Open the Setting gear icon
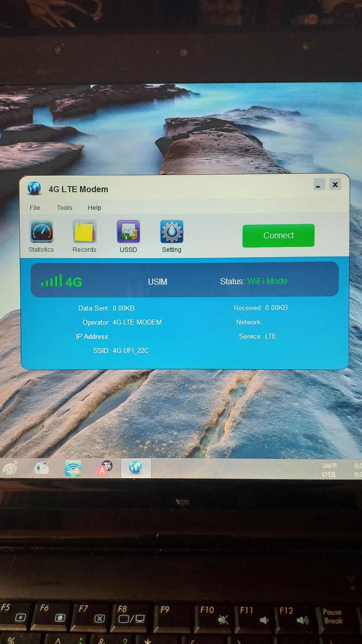The height and width of the screenshot is (644, 362). tap(172, 232)
